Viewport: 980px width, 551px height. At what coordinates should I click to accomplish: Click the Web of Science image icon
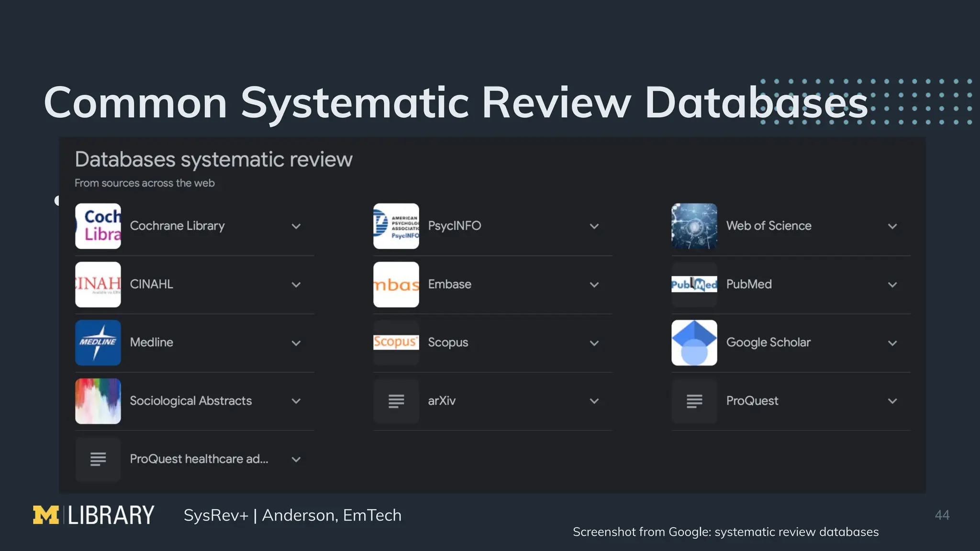[694, 226]
